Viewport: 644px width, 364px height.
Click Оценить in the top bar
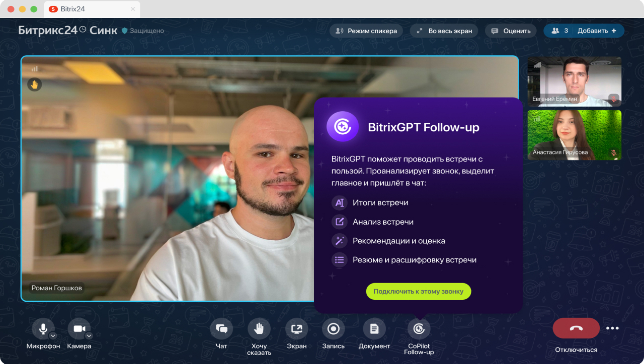(511, 31)
